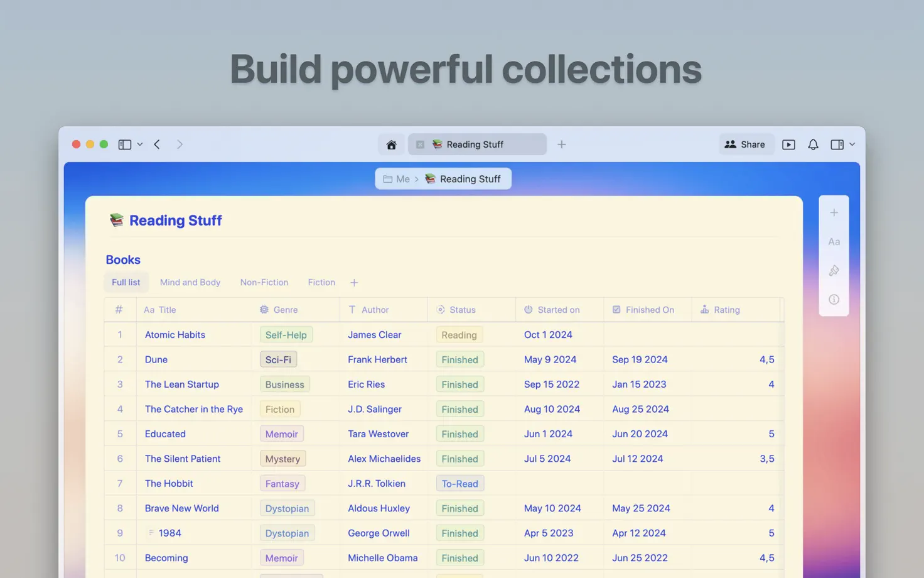Open The Lean Startup entry

(x=182, y=384)
